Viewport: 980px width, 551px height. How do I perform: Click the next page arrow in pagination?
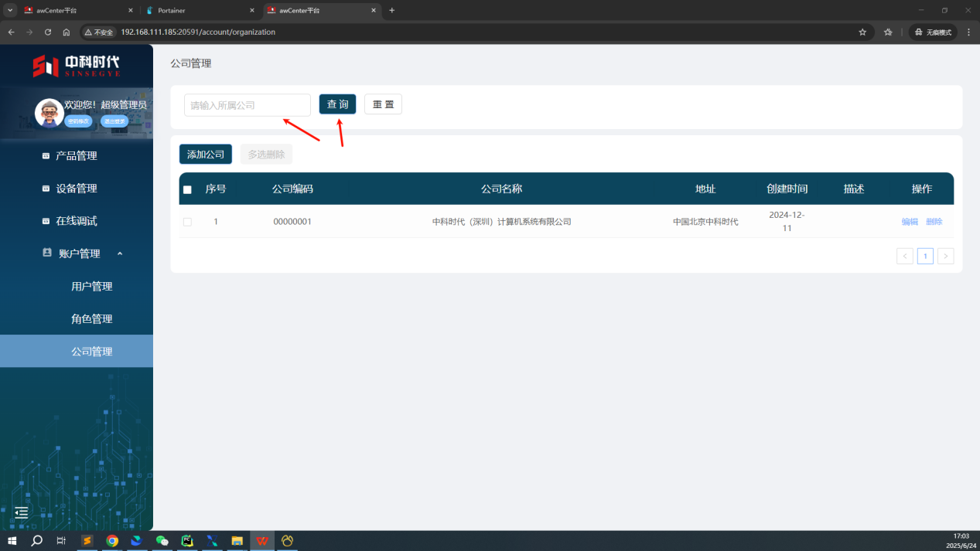pyautogui.click(x=945, y=256)
